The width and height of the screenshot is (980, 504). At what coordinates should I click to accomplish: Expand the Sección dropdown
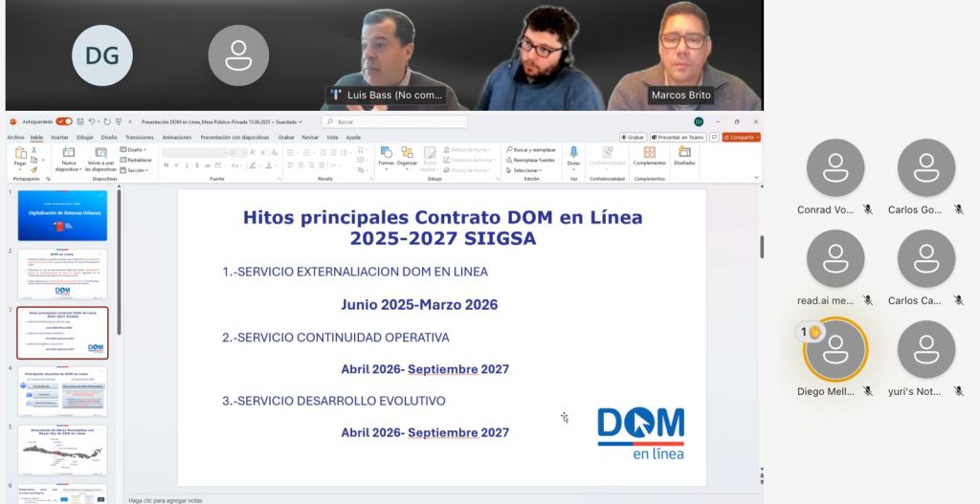[134, 170]
